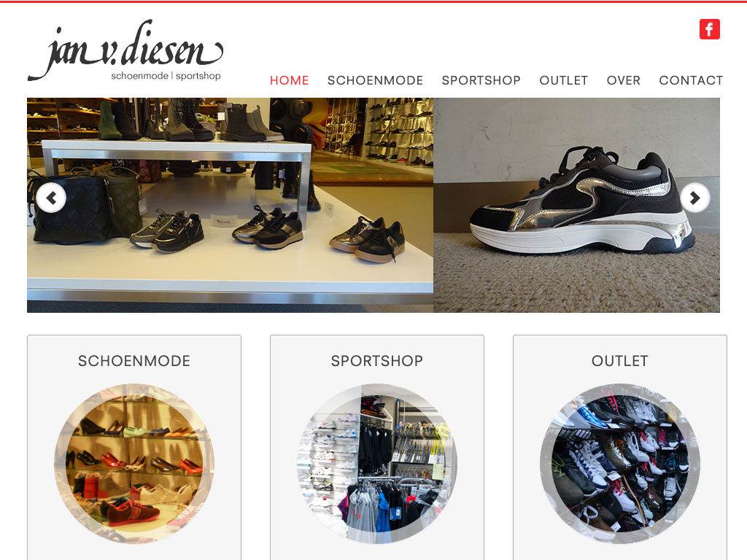Viewport: 747px width, 560px height.
Task: Go to the CONTACT page
Action: point(691,80)
